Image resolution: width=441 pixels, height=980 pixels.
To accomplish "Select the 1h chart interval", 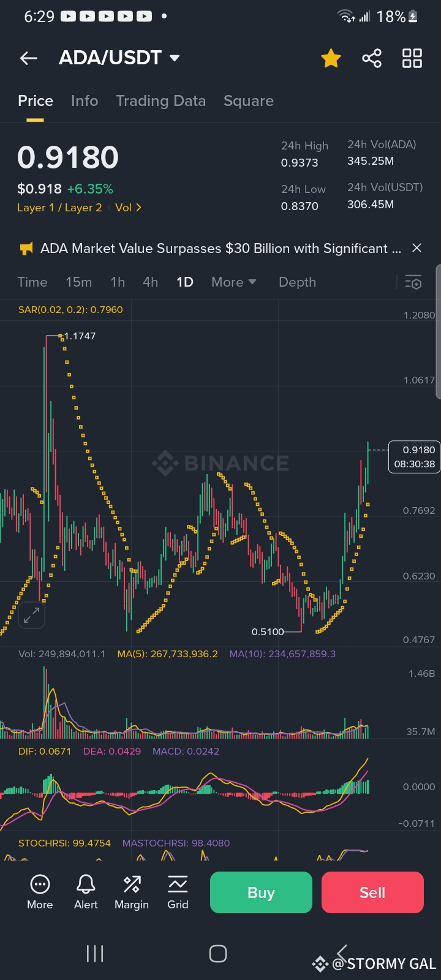I will click(x=118, y=282).
